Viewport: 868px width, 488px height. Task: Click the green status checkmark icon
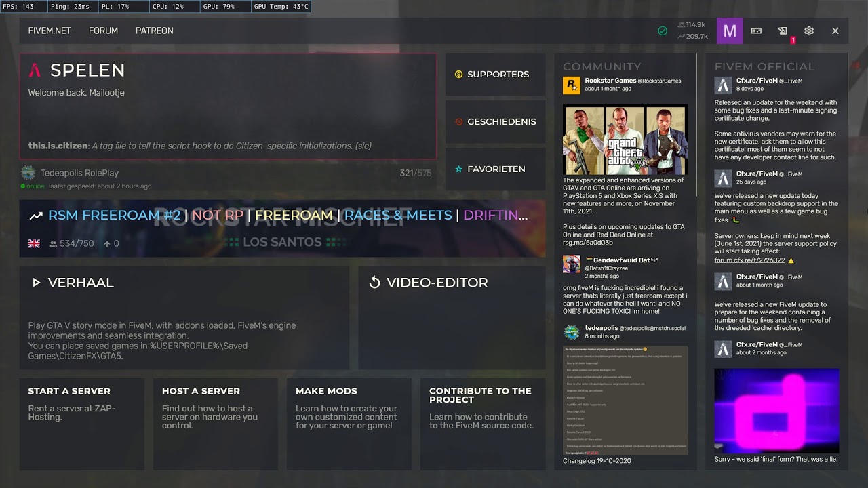click(663, 30)
